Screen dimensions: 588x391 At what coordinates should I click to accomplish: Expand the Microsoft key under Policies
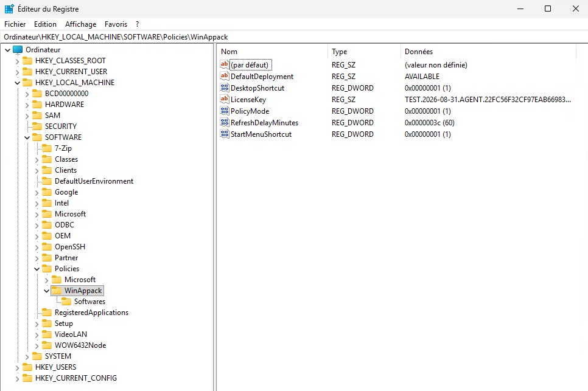[x=46, y=280]
